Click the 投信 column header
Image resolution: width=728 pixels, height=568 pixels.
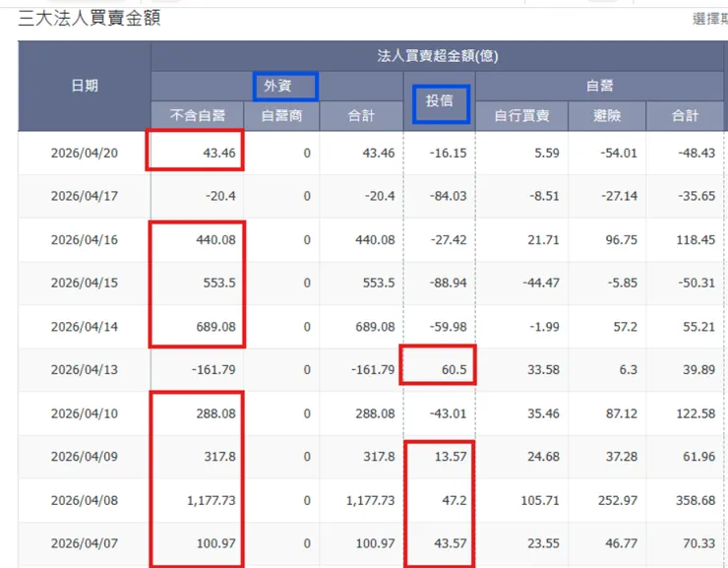(x=439, y=100)
